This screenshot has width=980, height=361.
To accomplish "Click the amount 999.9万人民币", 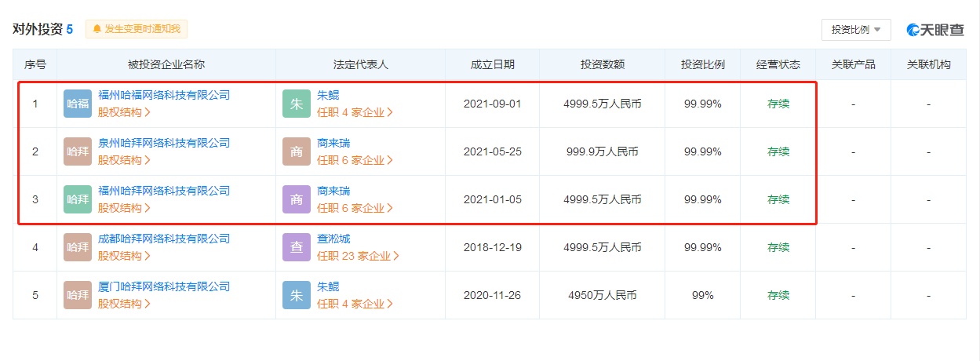I will (603, 151).
